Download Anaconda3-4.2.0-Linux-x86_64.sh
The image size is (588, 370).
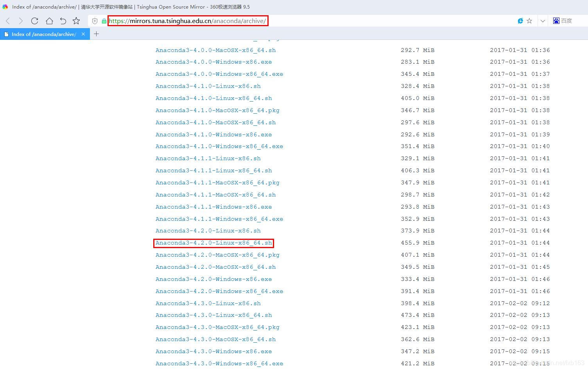[213, 243]
